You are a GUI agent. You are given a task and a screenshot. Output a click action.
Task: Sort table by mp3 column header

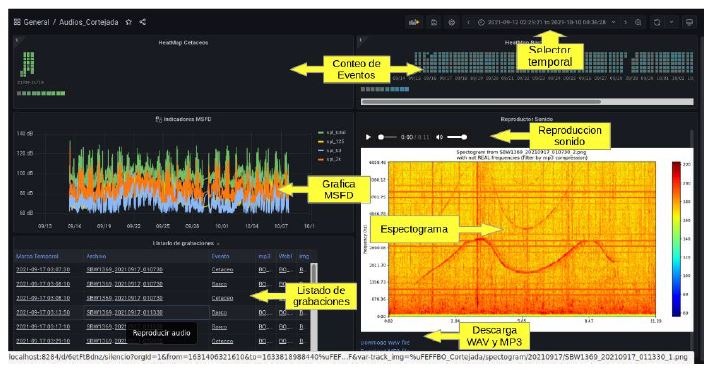tap(264, 256)
